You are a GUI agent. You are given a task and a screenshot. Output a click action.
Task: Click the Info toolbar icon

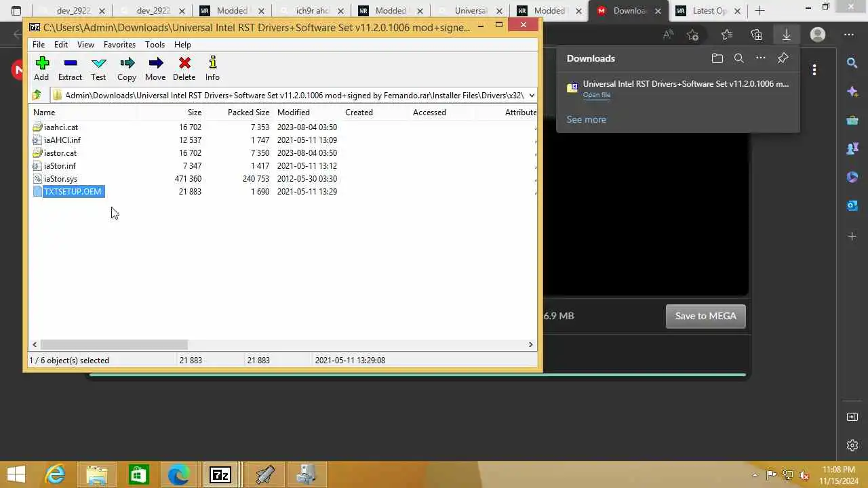point(212,68)
